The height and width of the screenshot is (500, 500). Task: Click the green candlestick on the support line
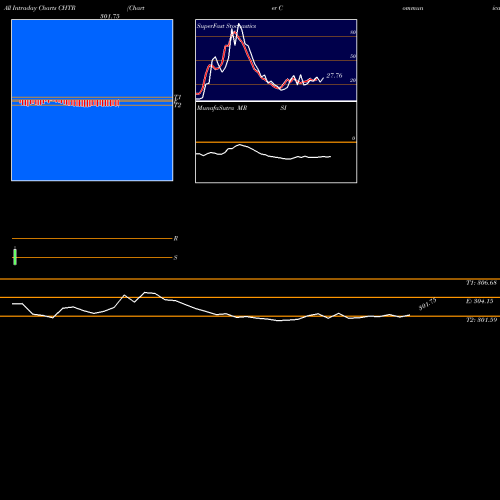tap(15, 256)
